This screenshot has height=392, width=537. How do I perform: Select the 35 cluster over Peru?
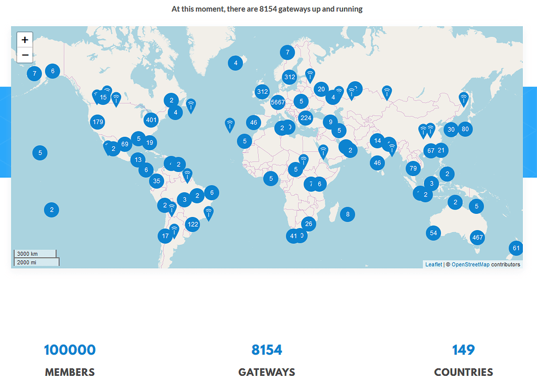[156, 181]
